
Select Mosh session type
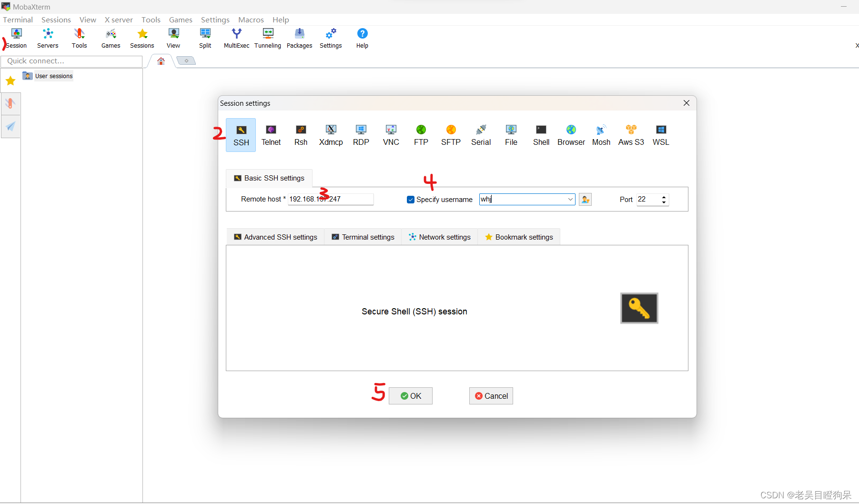[x=601, y=135]
